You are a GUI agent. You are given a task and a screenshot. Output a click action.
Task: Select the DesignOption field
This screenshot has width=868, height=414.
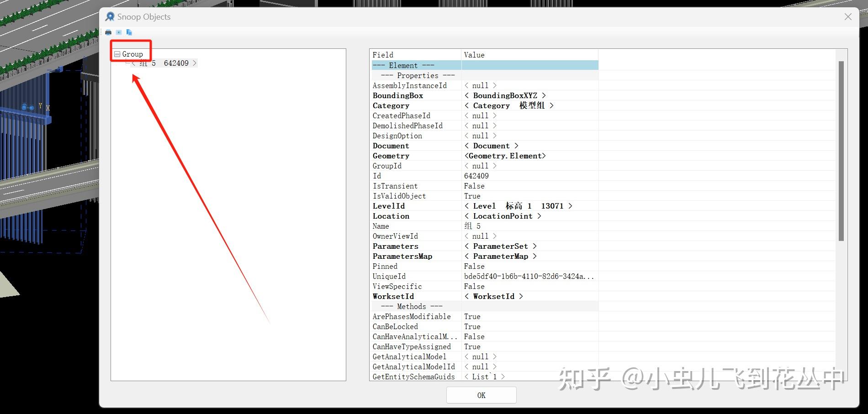tap(397, 136)
